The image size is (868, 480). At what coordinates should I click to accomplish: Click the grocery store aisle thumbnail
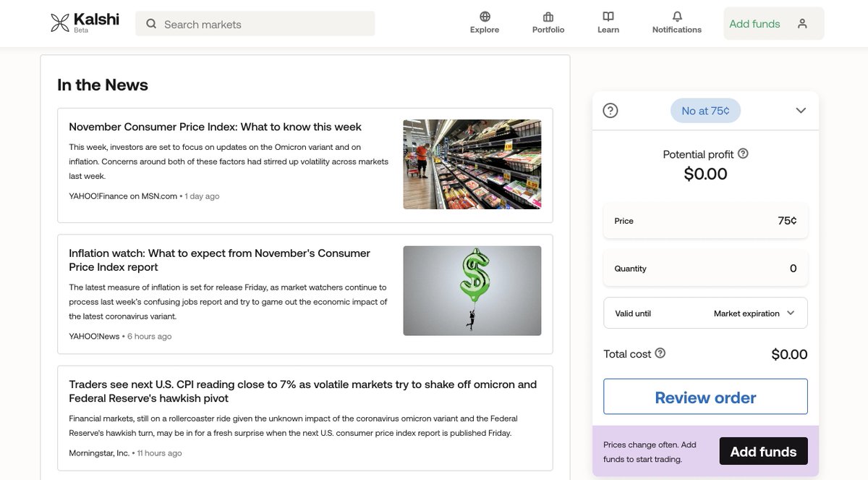pyautogui.click(x=472, y=164)
